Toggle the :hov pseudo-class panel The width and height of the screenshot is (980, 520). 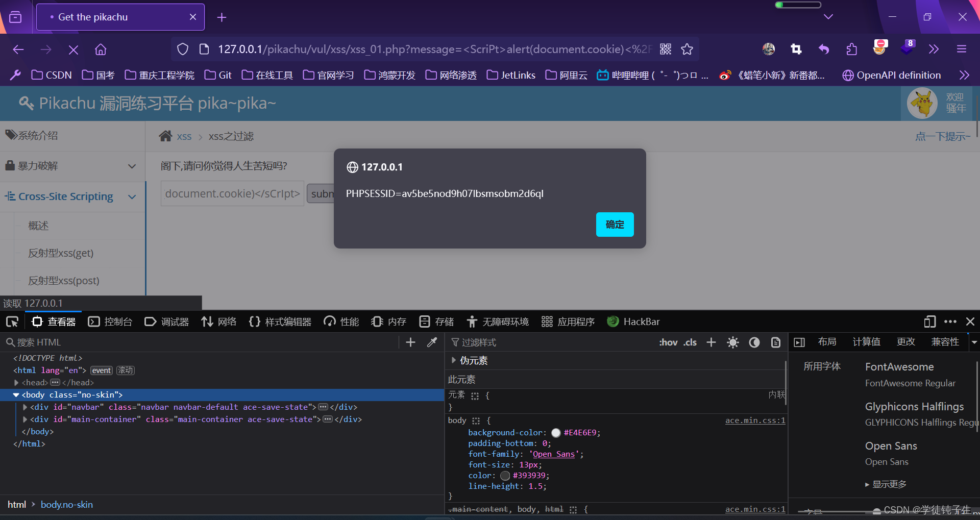[x=668, y=342]
